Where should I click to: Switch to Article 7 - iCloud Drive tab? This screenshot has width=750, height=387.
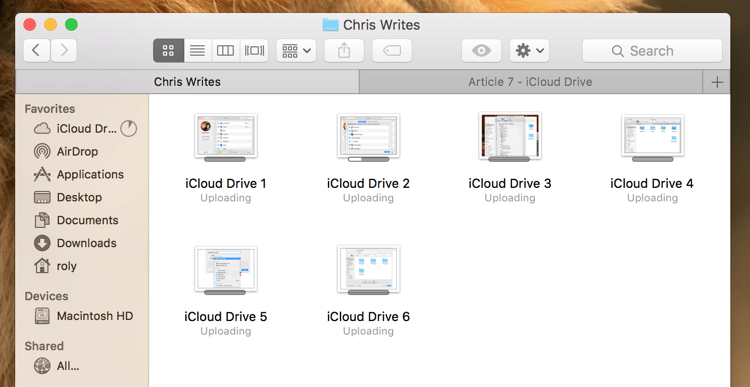pos(530,82)
